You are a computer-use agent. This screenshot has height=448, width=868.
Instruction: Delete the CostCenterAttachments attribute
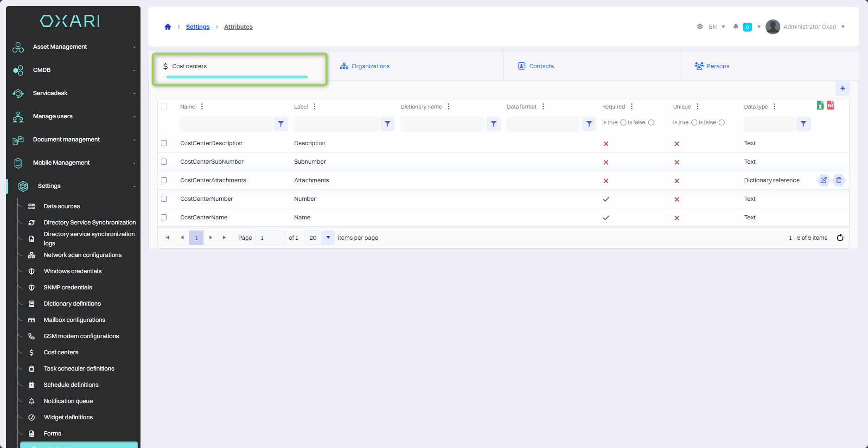click(839, 180)
